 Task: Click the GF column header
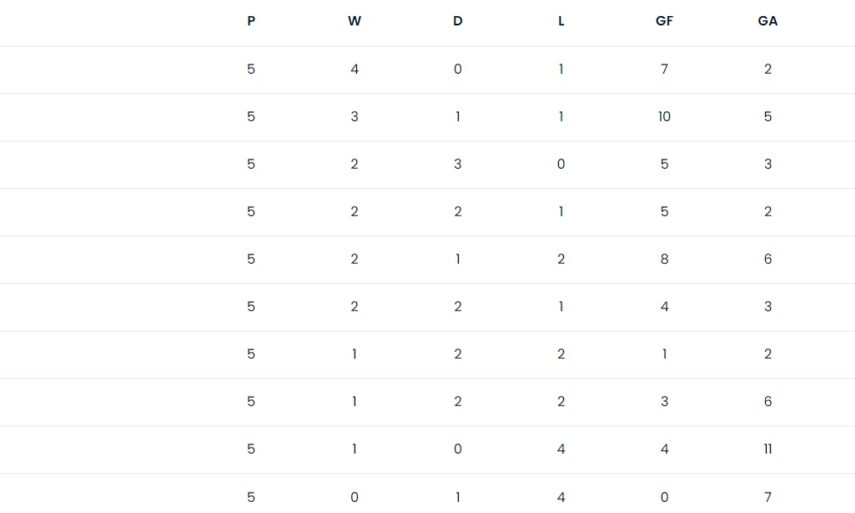click(x=664, y=21)
